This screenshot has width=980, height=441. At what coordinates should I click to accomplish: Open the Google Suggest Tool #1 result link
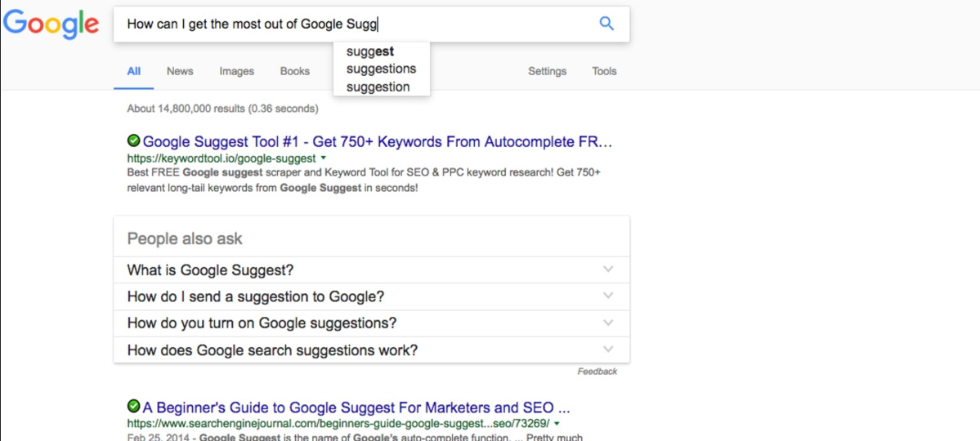pyautogui.click(x=378, y=142)
